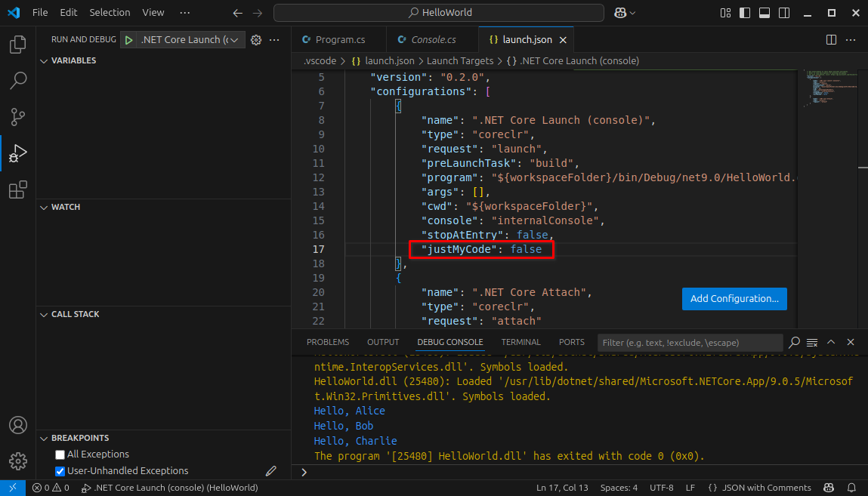This screenshot has width=868, height=496.
Task: Open the View menu
Action: [153, 12]
